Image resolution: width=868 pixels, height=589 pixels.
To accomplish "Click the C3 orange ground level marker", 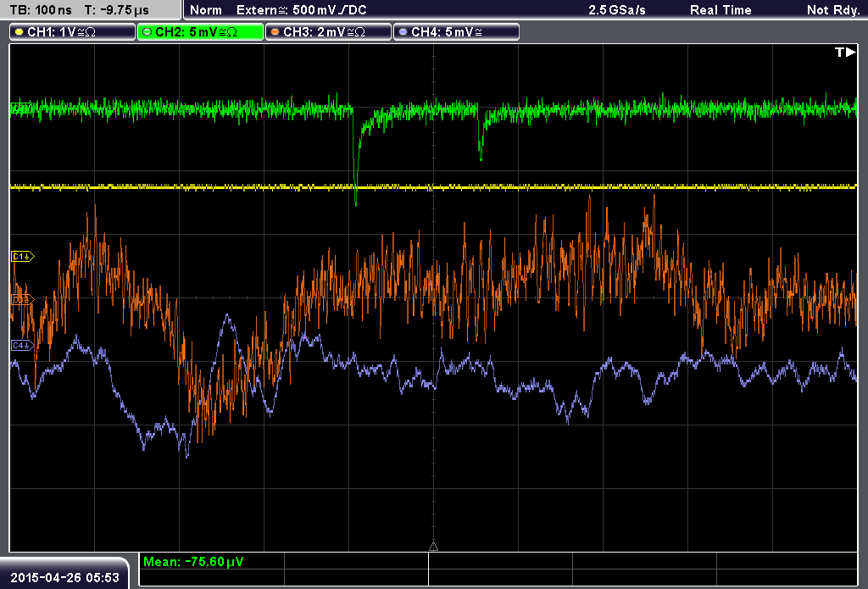I will (23, 300).
